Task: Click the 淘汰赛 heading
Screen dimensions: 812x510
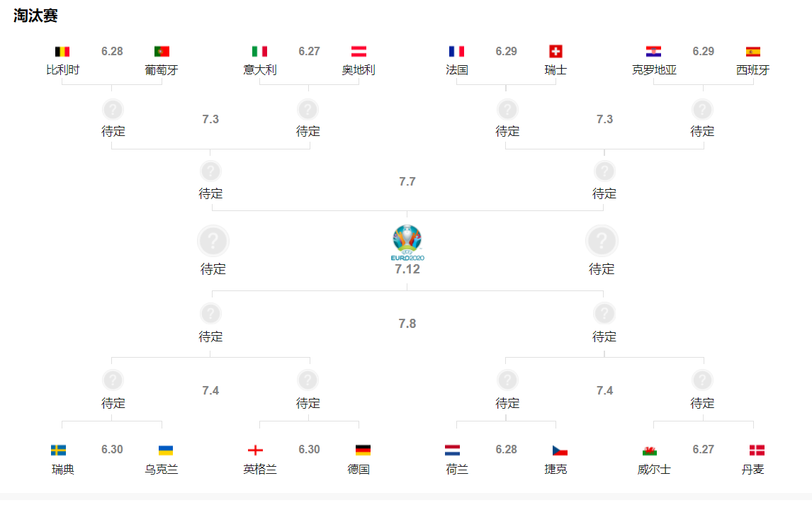Action: tap(35, 16)
